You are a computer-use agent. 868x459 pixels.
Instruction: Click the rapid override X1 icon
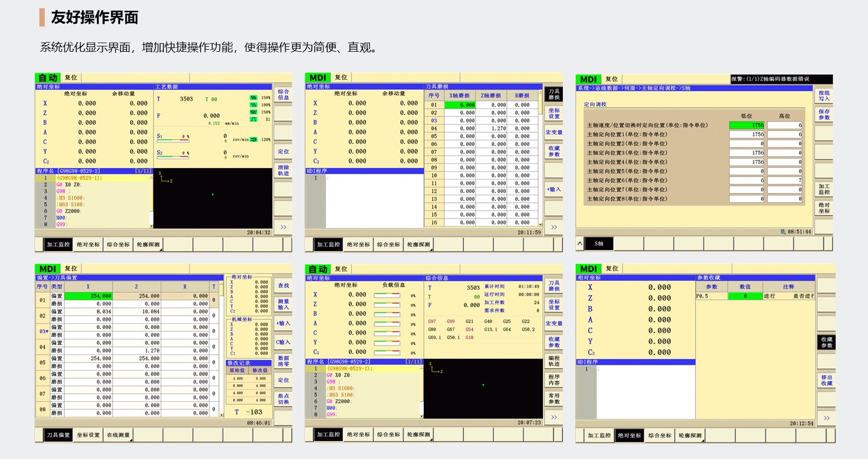pos(253,119)
